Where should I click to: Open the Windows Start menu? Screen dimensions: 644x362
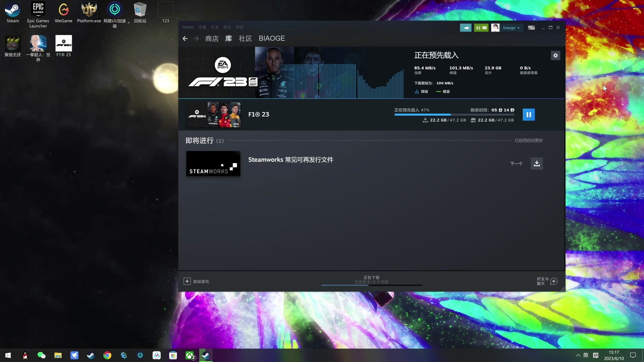coord(8,355)
